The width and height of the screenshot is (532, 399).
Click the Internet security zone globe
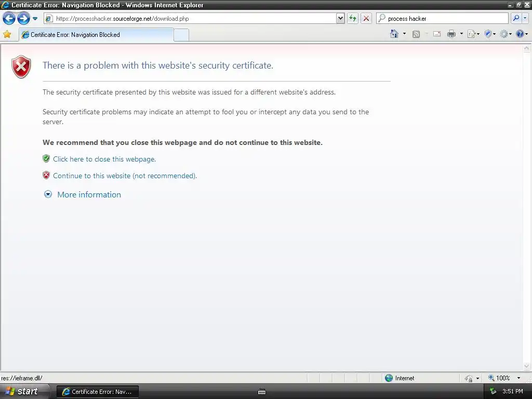[x=389, y=378]
